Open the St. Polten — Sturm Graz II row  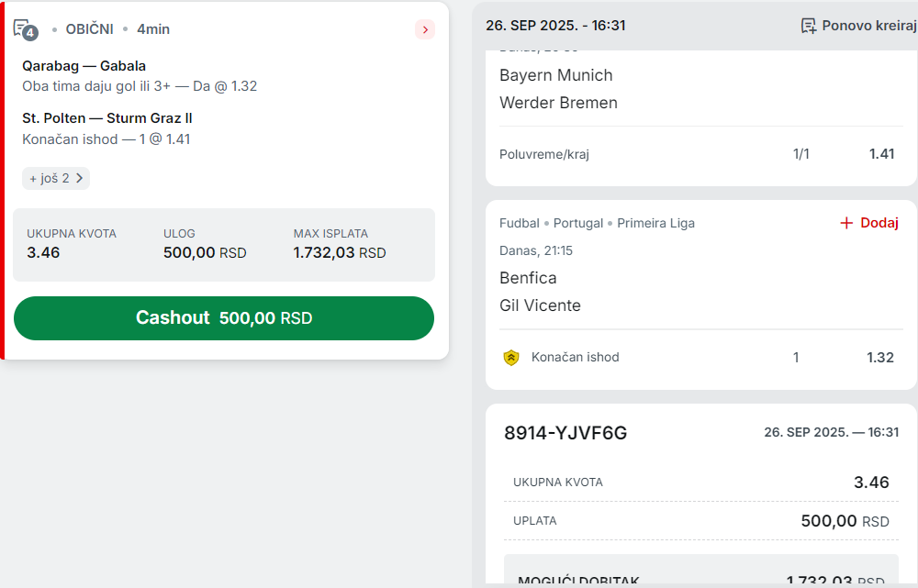[x=107, y=128]
